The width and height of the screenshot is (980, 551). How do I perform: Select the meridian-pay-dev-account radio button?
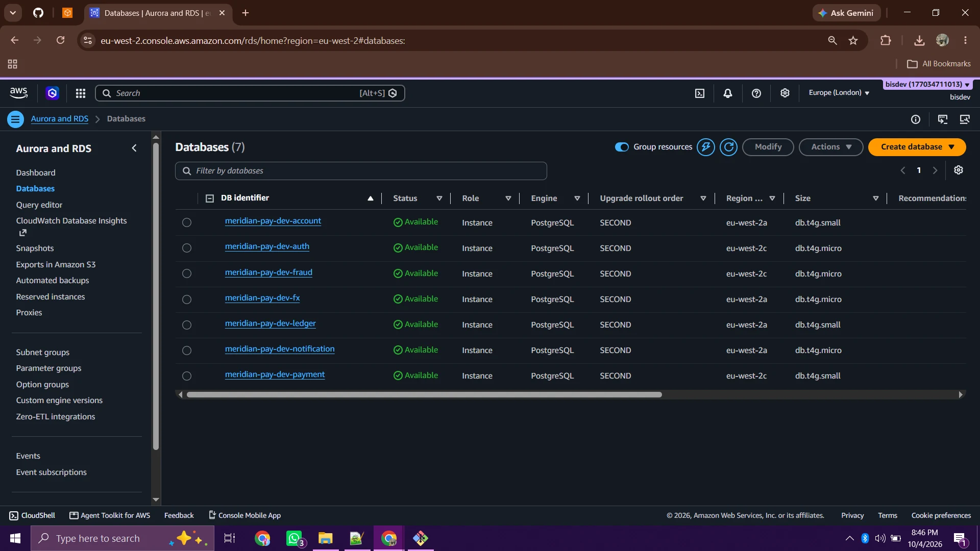point(187,222)
